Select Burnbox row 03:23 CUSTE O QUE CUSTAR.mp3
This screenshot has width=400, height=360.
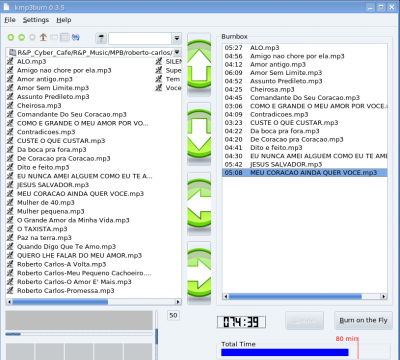(305, 123)
